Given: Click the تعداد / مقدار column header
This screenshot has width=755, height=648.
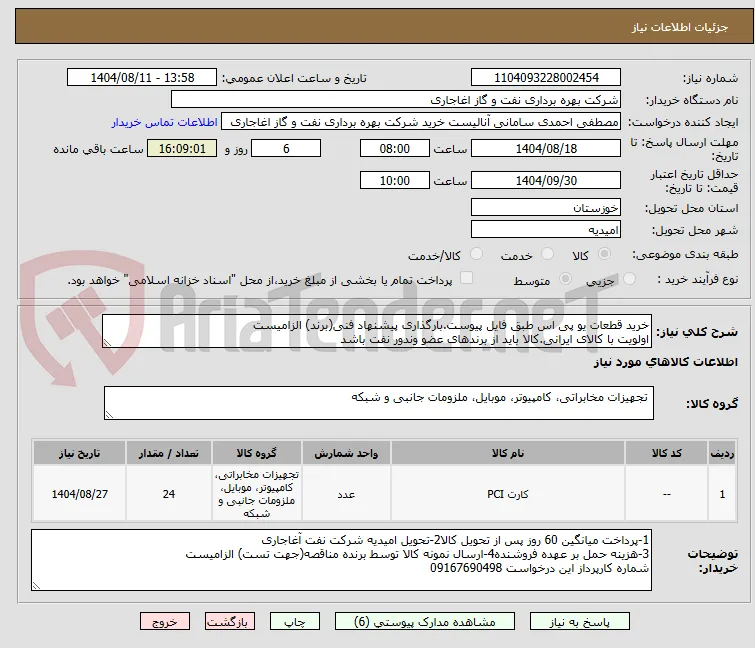Looking at the screenshot, I should (x=169, y=453).
